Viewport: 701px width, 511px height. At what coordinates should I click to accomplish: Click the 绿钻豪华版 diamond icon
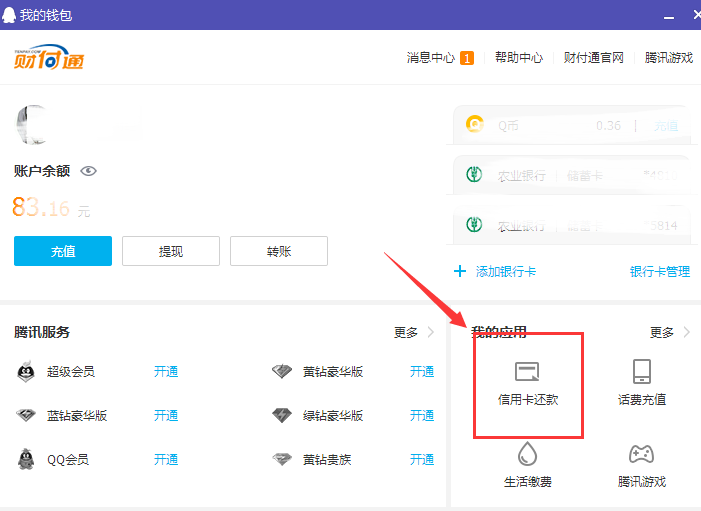click(x=282, y=415)
